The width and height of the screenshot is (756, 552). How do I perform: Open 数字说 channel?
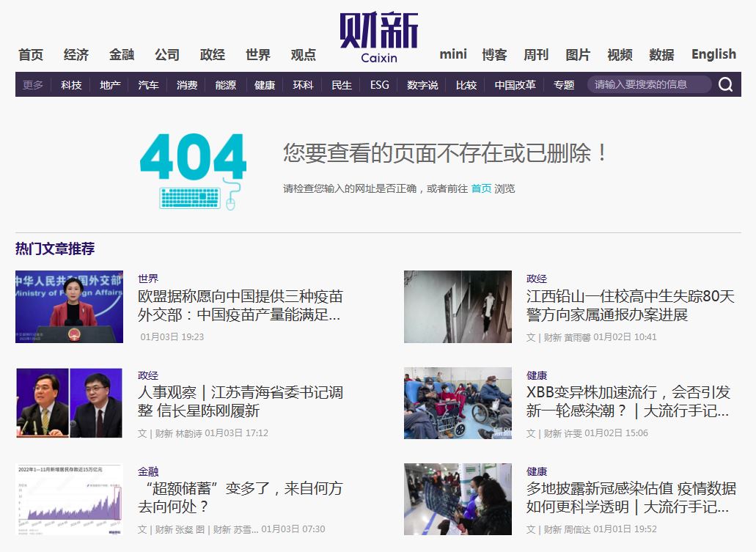coord(422,85)
